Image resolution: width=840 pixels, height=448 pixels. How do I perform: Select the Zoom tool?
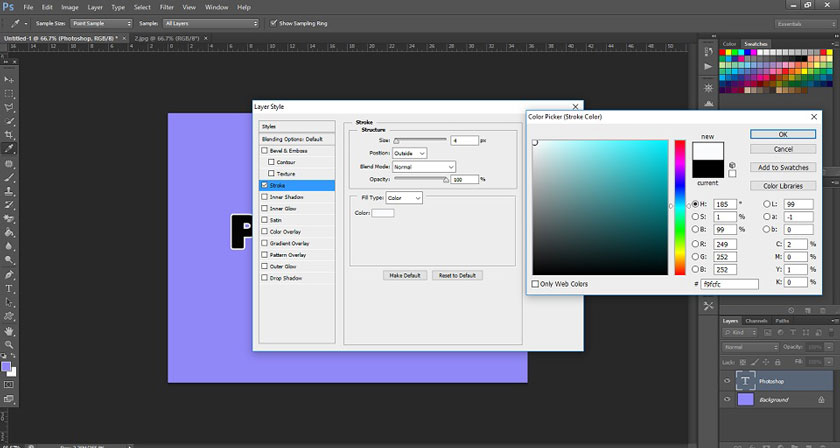tap(9, 345)
